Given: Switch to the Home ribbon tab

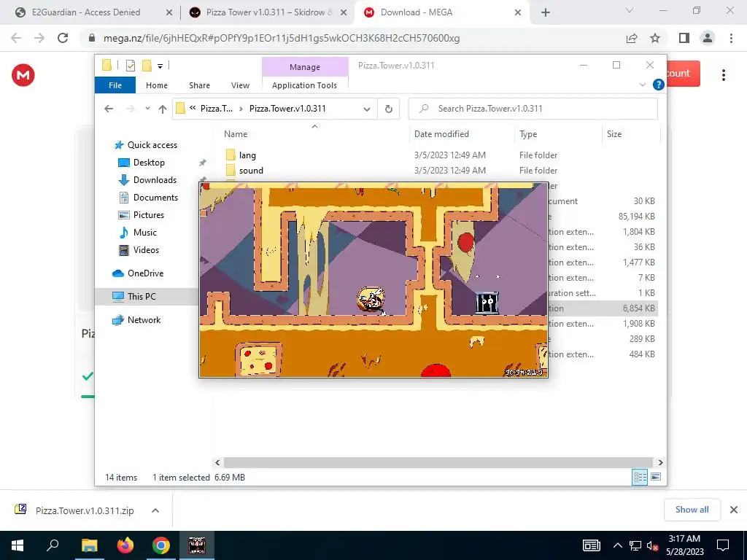Looking at the screenshot, I should coord(157,85).
